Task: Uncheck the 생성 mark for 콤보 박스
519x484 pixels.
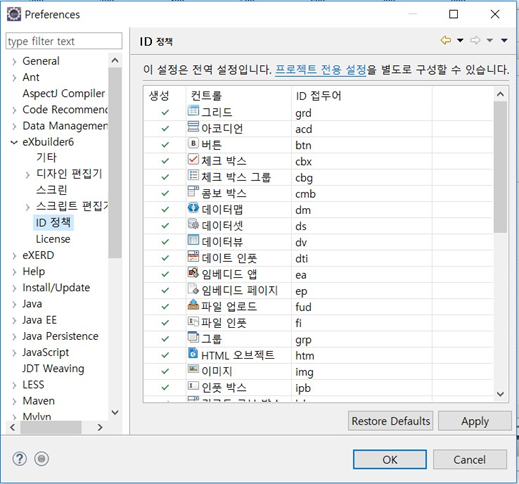Action: [165, 193]
